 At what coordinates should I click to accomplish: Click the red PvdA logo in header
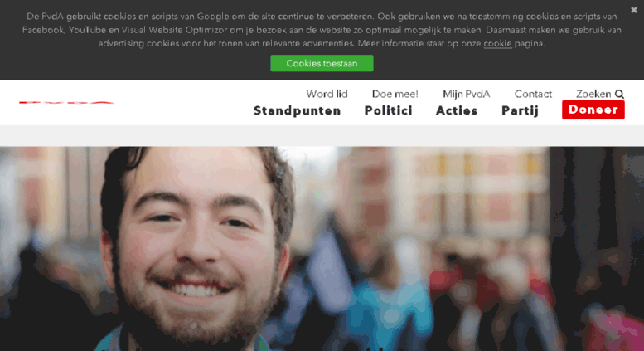(x=66, y=102)
